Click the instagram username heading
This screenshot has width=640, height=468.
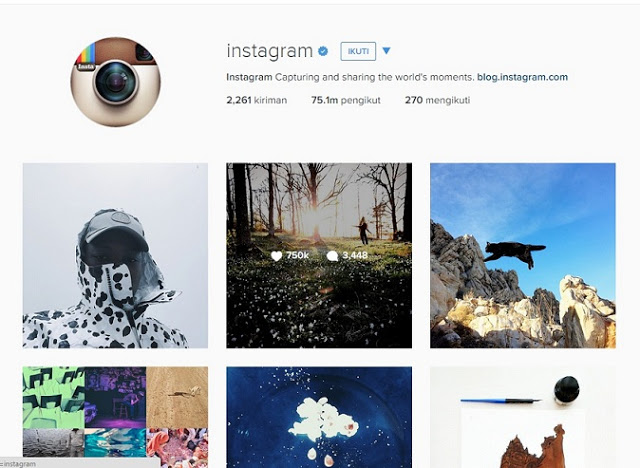point(270,51)
